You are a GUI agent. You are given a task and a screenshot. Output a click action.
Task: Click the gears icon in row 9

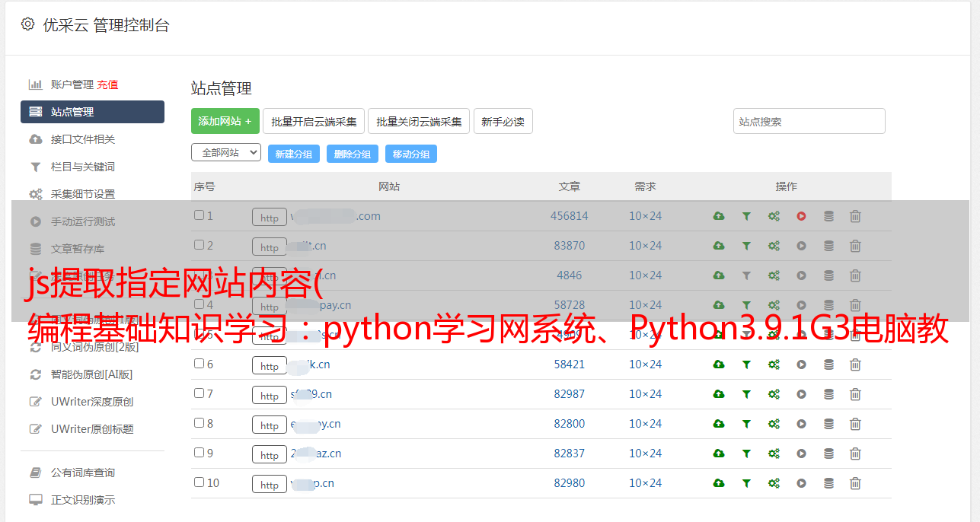[x=774, y=454]
